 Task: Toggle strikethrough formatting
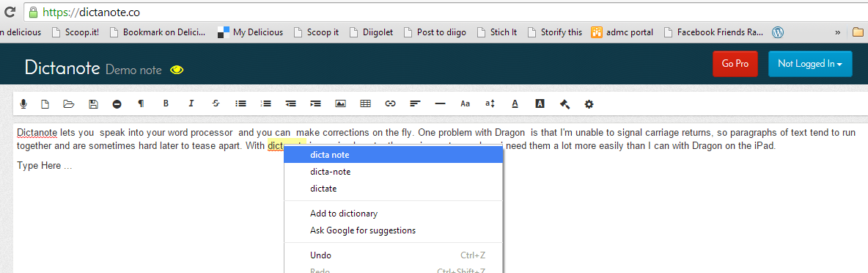pyautogui.click(x=216, y=103)
